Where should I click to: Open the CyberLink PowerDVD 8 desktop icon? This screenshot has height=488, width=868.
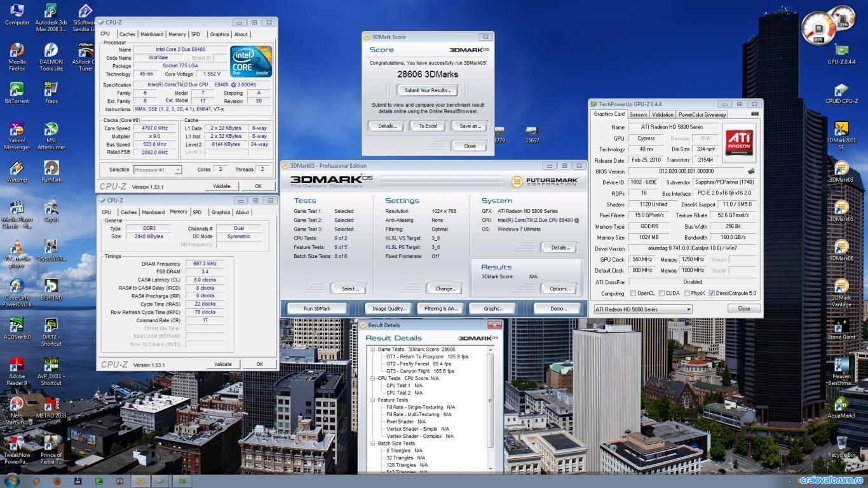17,294
